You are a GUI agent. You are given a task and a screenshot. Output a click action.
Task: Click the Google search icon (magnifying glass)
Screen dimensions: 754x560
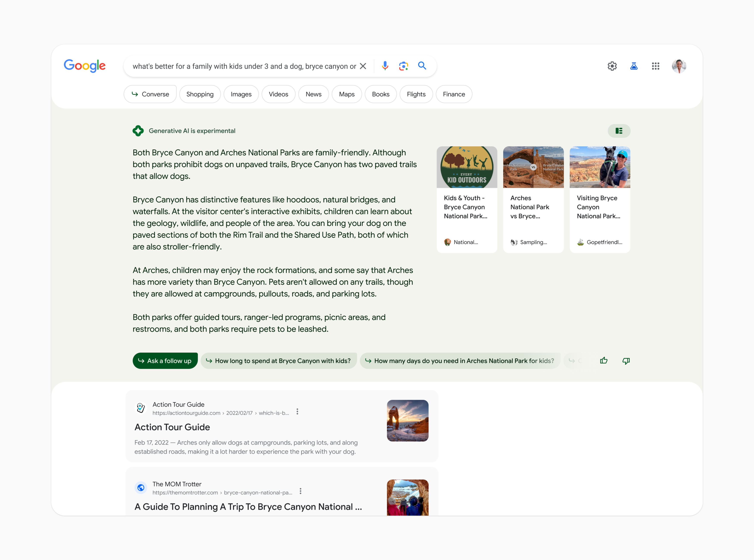(422, 65)
